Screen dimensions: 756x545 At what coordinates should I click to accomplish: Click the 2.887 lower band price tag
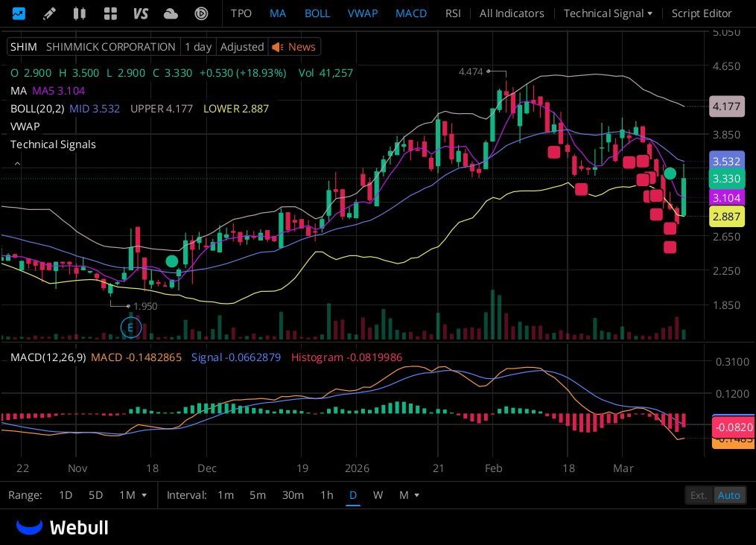click(727, 217)
